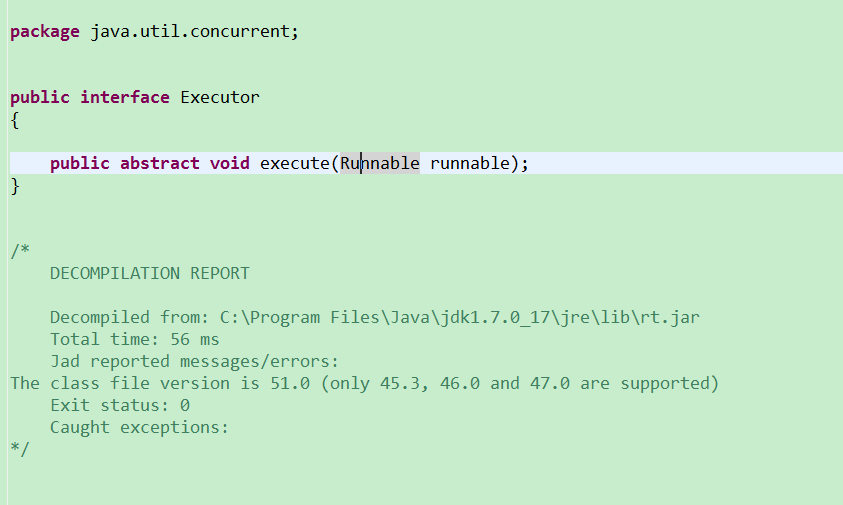Click the class file version 51.0 message
This screenshot has width=843, height=505.
tap(365, 383)
